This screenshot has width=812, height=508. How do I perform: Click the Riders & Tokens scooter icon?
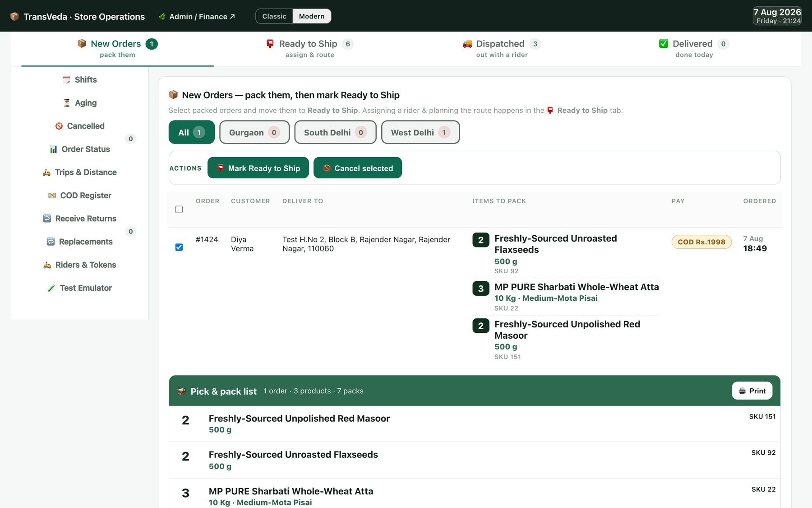click(x=47, y=265)
